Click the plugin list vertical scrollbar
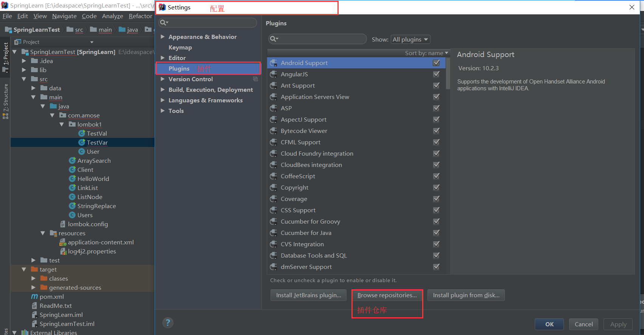 click(448, 73)
